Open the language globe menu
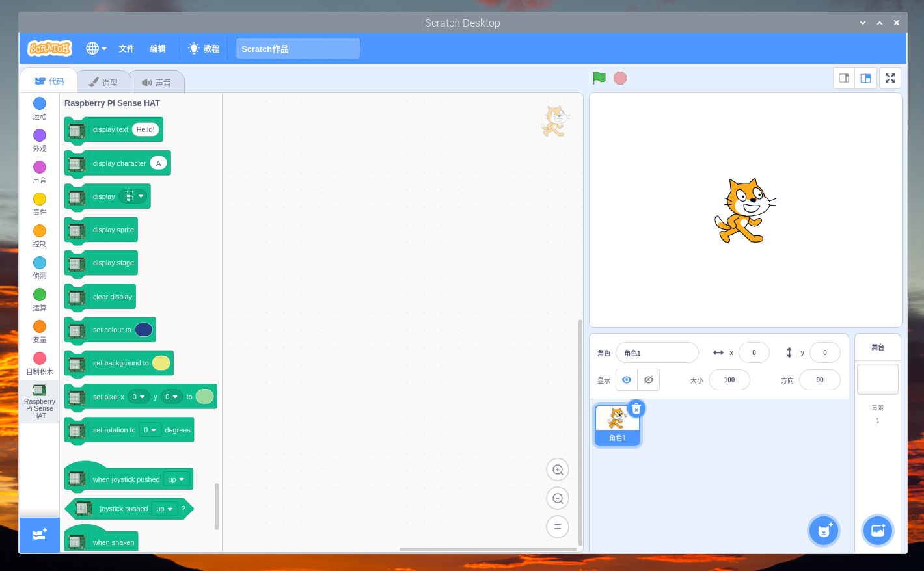924x571 pixels. 96,48
